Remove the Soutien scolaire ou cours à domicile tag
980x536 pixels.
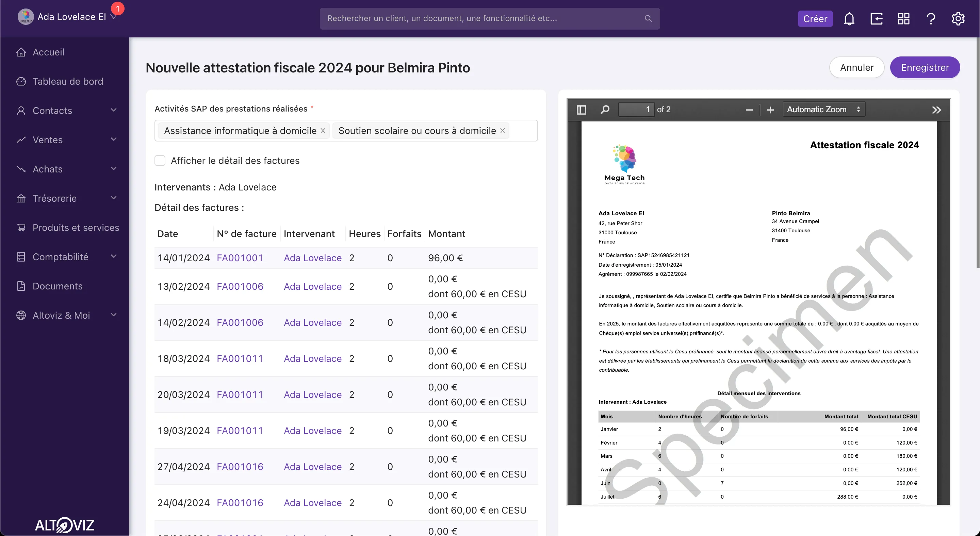pyautogui.click(x=502, y=131)
